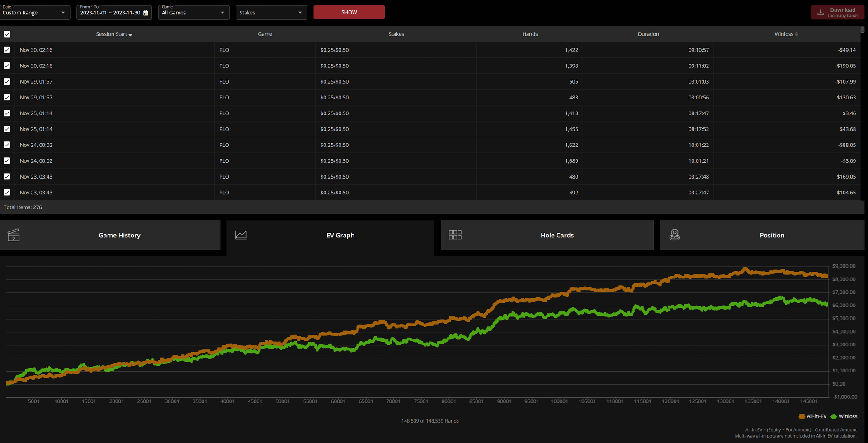
Task: Click the sessions table vertical scrollbar
Action: [x=862, y=30]
